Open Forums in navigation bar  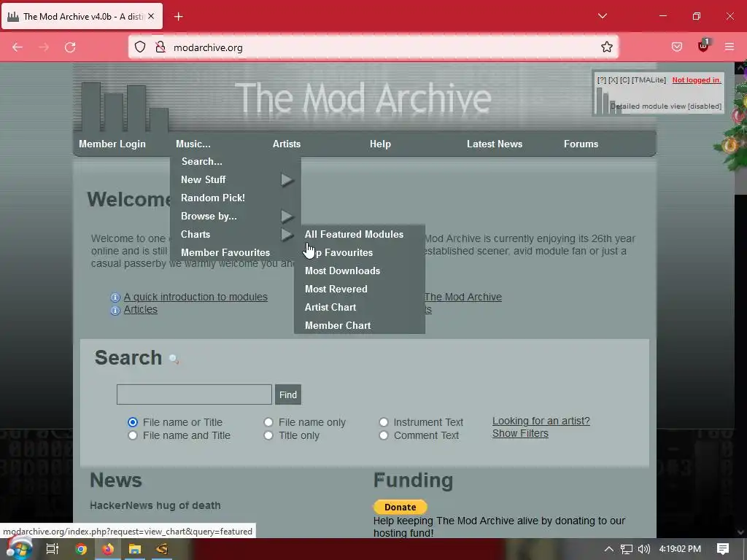coord(581,144)
